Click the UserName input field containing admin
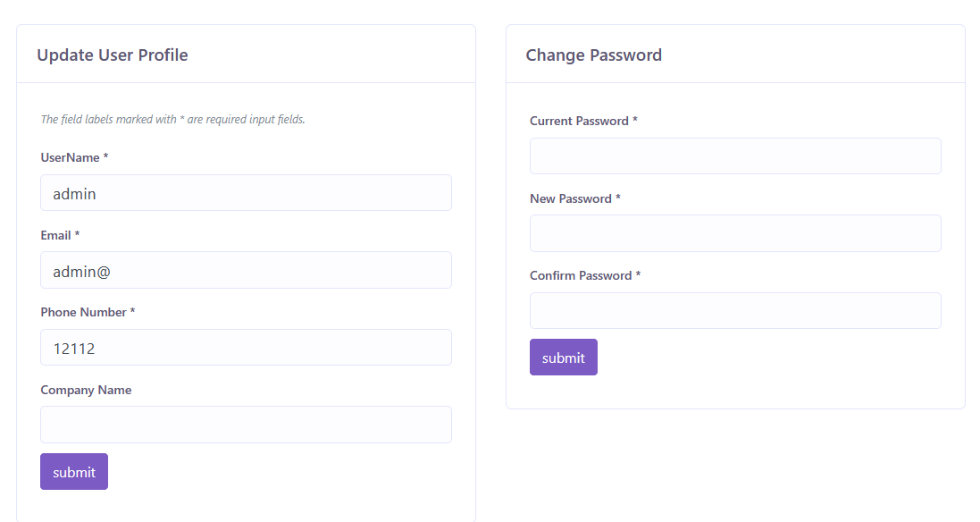This screenshot has height=522, width=980. 246,193
